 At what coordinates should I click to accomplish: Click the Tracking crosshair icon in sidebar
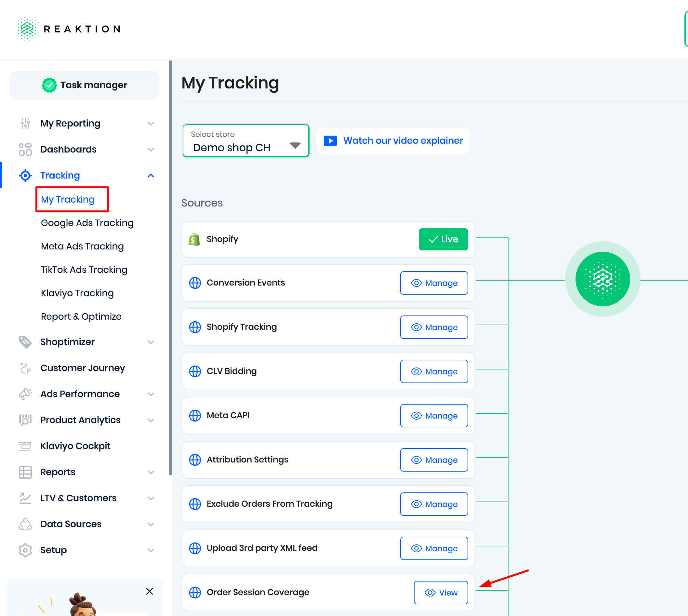click(25, 176)
